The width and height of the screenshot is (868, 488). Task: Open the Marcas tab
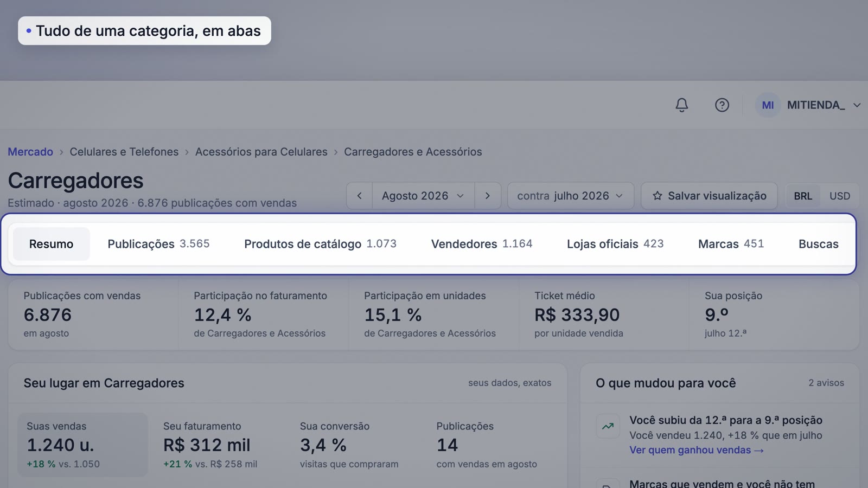(x=731, y=244)
